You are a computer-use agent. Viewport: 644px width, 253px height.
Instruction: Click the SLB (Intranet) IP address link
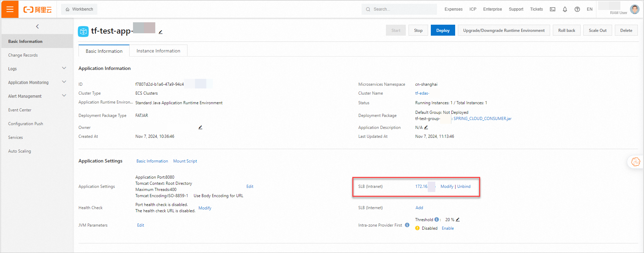425,186
